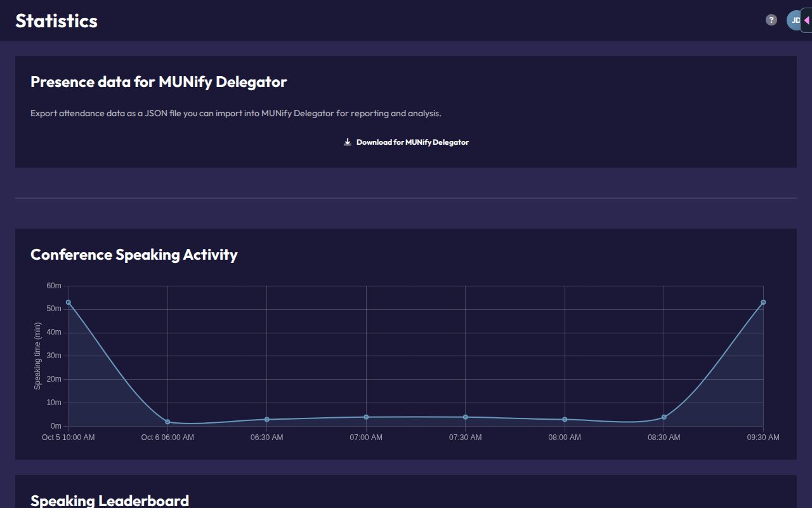Click the Oct 5 10:00 AM axis label
Image resolution: width=812 pixels, height=508 pixels.
click(x=69, y=438)
